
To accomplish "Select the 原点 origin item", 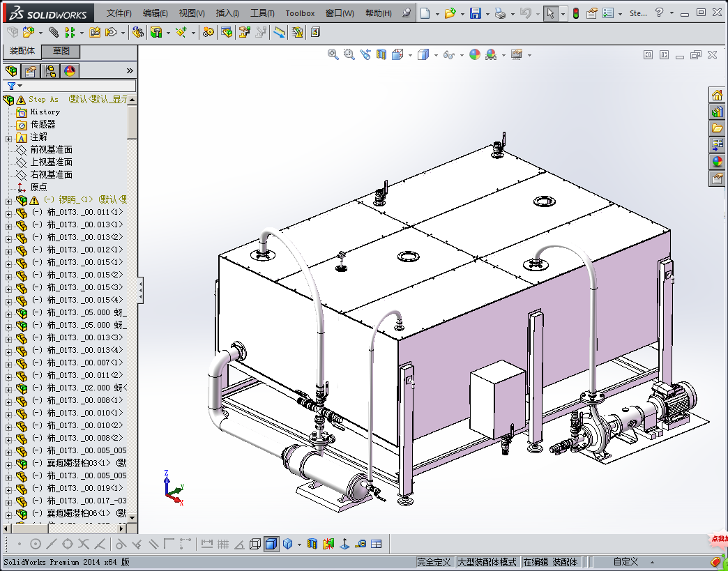I will [x=38, y=187].
